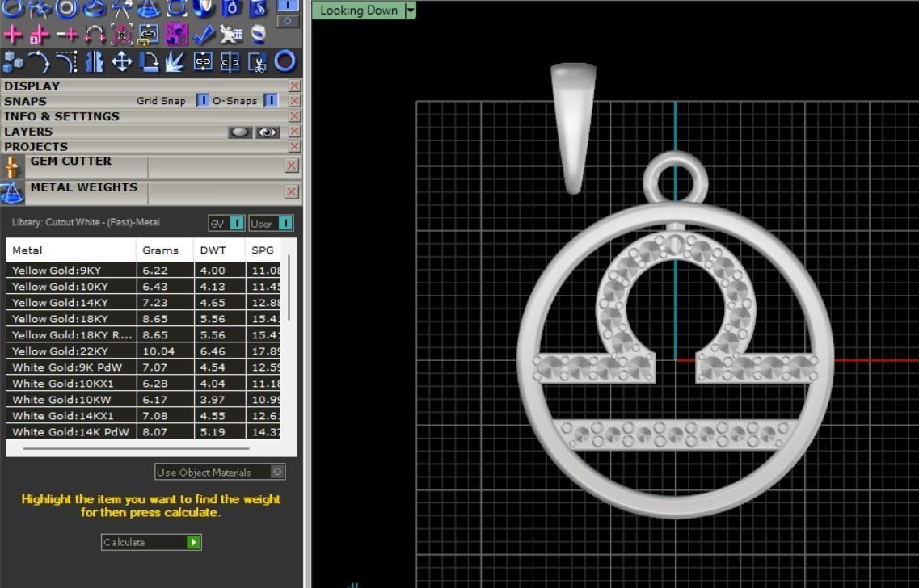Click the Metal Weights blue scale icon
This screenshot has height=588, width=919.
tap(13, 192)
